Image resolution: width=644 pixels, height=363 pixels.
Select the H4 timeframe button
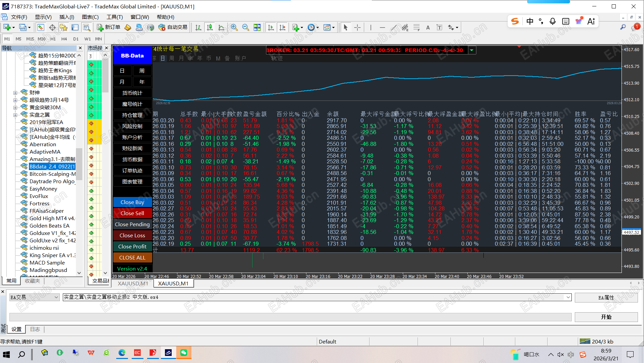pyautogui.click(x=64, y=39)
